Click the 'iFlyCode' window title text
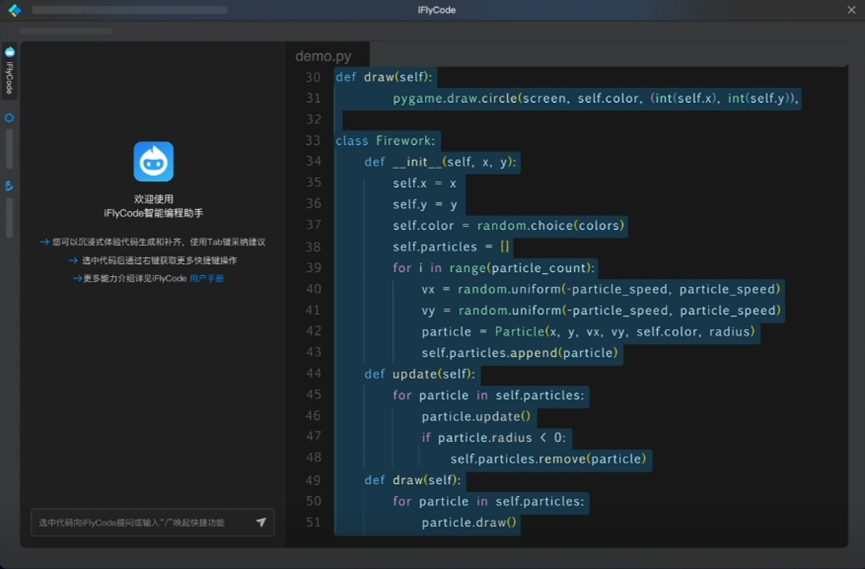The height and width of the screenshot is (569, 865). pos(436,10)
